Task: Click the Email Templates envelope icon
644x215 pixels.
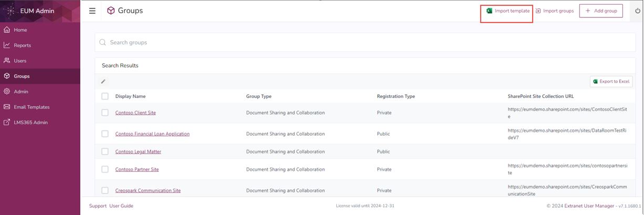Action: tap(7, 107)
